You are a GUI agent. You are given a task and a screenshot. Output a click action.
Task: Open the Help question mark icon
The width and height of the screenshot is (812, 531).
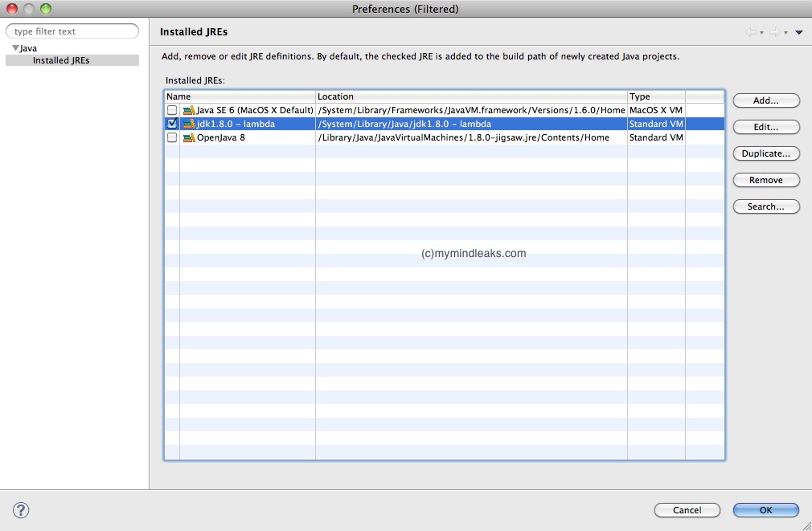click(x=21, y=510)
